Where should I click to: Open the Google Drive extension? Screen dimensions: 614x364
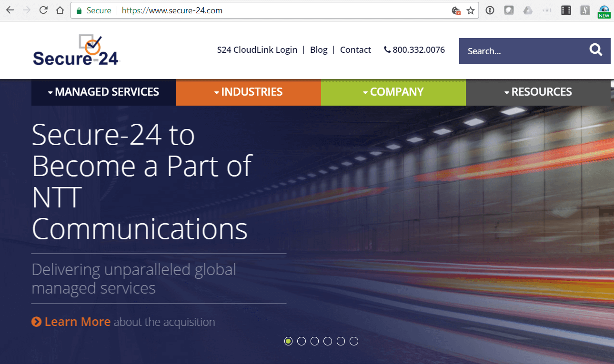pyautogui.click(x=528, y=10)
